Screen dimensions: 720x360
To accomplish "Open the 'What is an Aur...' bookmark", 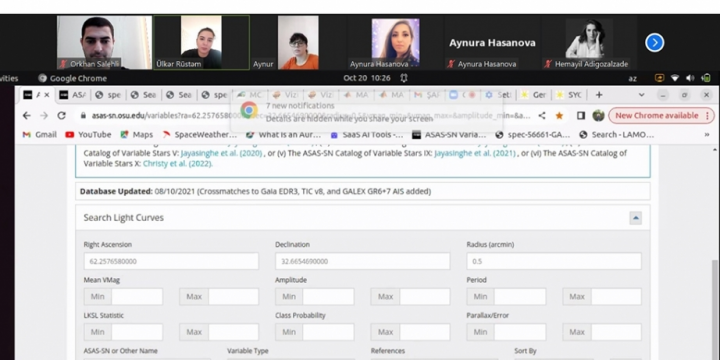I will tap(283, 135).
